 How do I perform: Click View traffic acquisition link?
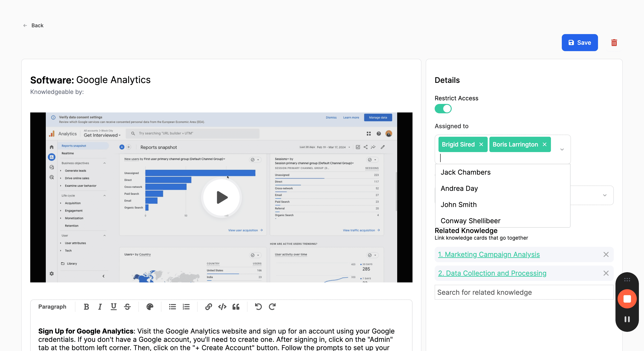[x=361, y=230]
